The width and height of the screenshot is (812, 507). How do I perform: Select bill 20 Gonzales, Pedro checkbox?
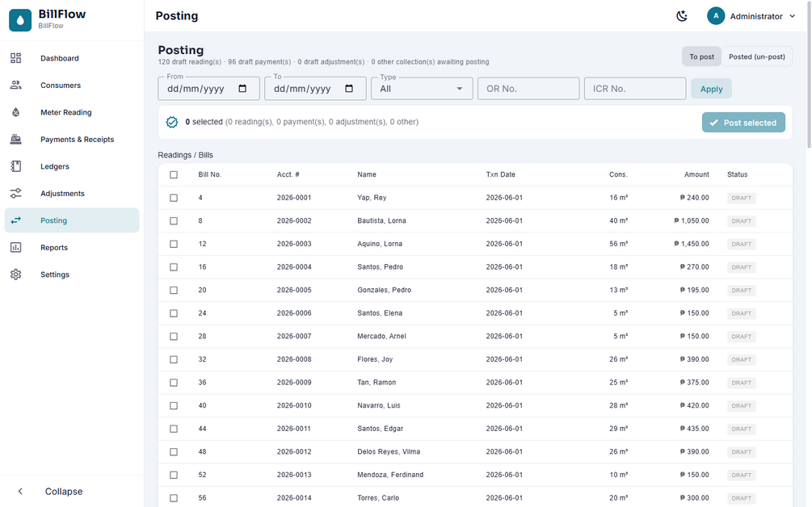point(174,290)
